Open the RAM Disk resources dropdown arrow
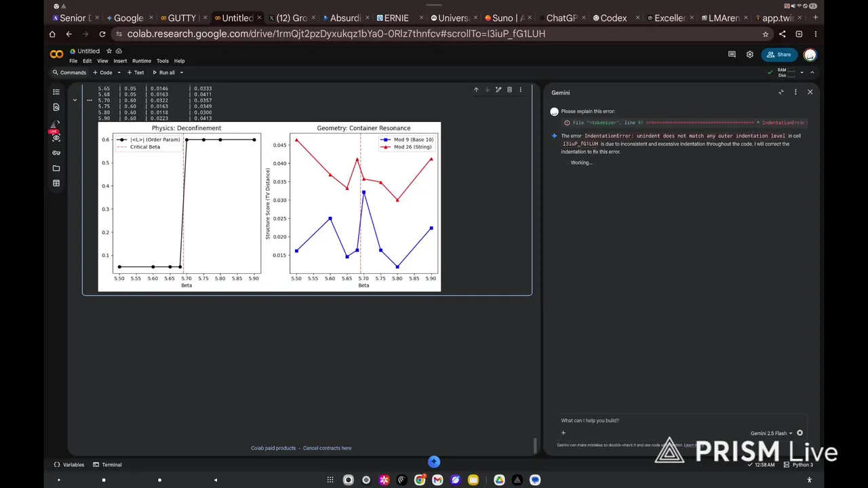 point(802,73)
